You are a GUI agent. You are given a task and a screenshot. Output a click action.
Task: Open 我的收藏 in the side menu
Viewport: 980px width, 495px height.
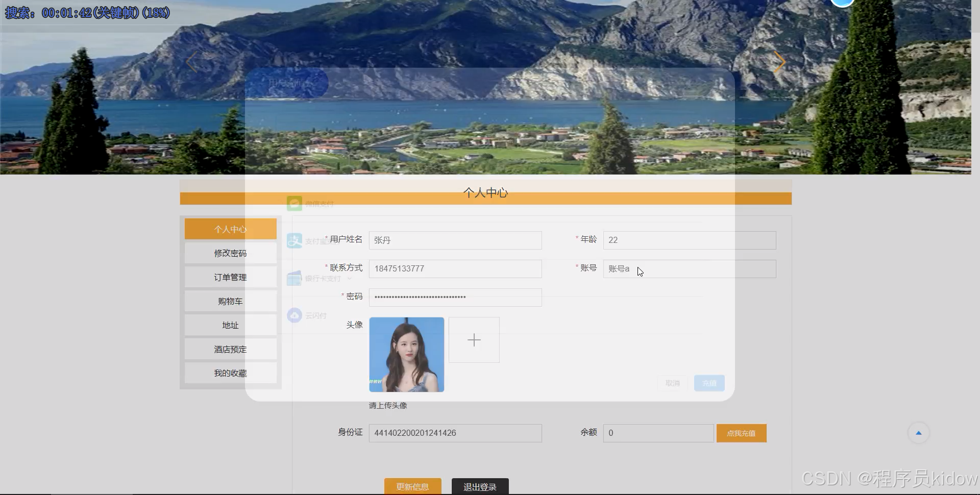(231, 373)
